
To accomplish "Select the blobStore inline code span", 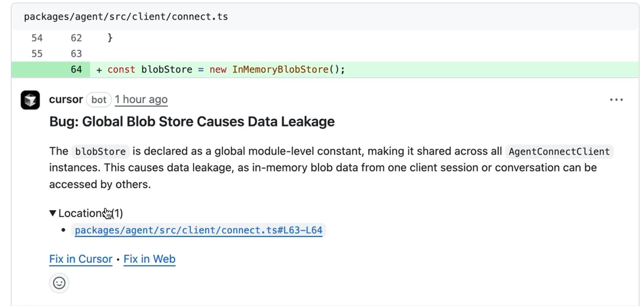I will coord(100,151).
